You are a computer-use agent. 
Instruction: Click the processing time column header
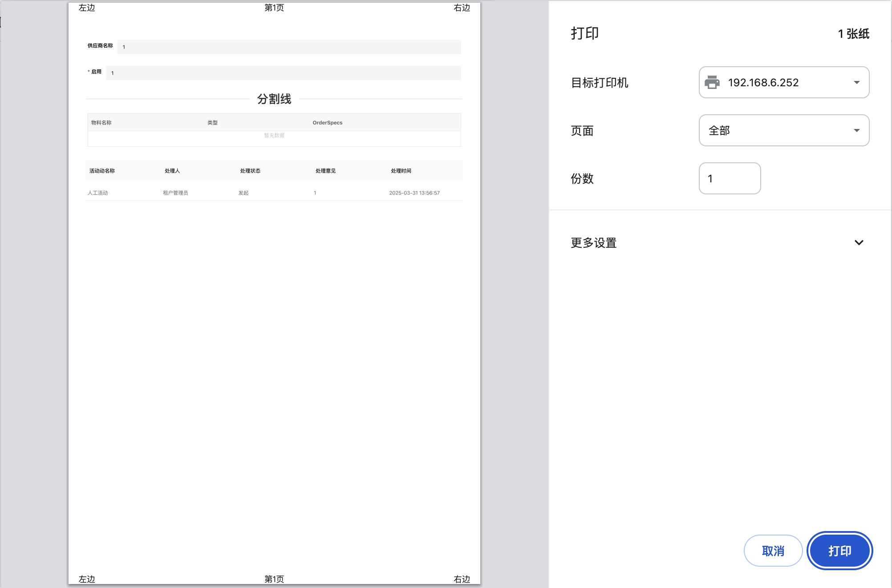point(401,171)
